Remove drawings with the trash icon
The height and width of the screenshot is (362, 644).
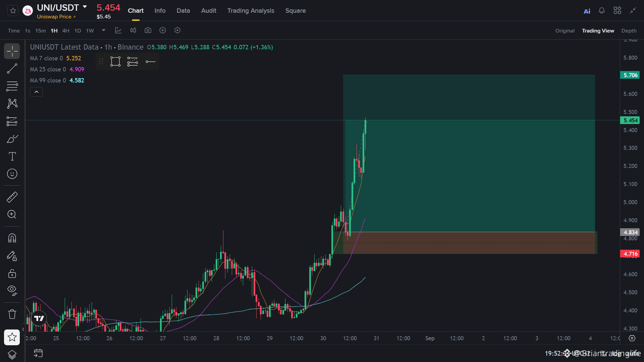12,314
